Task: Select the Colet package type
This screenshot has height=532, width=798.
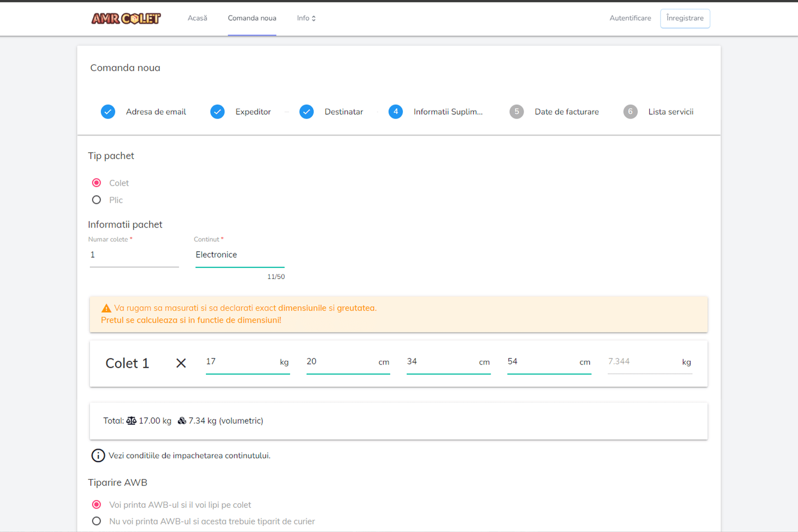Action: (x=97, y=183)
